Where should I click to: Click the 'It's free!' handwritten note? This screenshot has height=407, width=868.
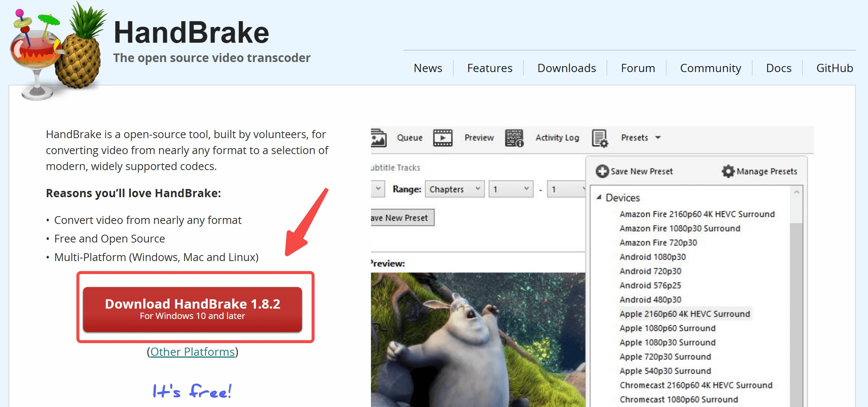[192, 391]
